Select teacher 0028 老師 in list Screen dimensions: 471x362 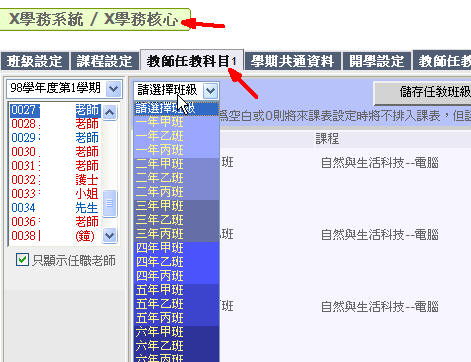point(55,124)
